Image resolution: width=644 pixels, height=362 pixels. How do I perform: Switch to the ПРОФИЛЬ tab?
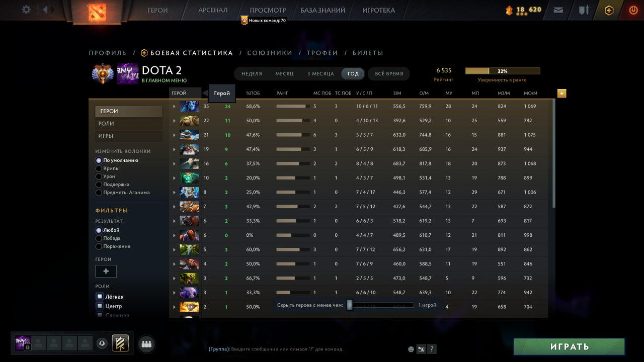[x=108, y=53]
